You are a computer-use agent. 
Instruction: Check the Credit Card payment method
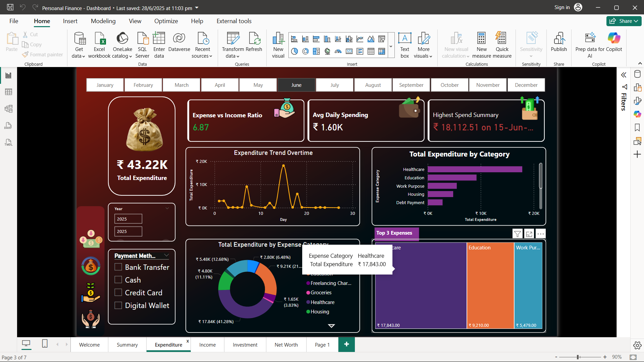(118, 293)
